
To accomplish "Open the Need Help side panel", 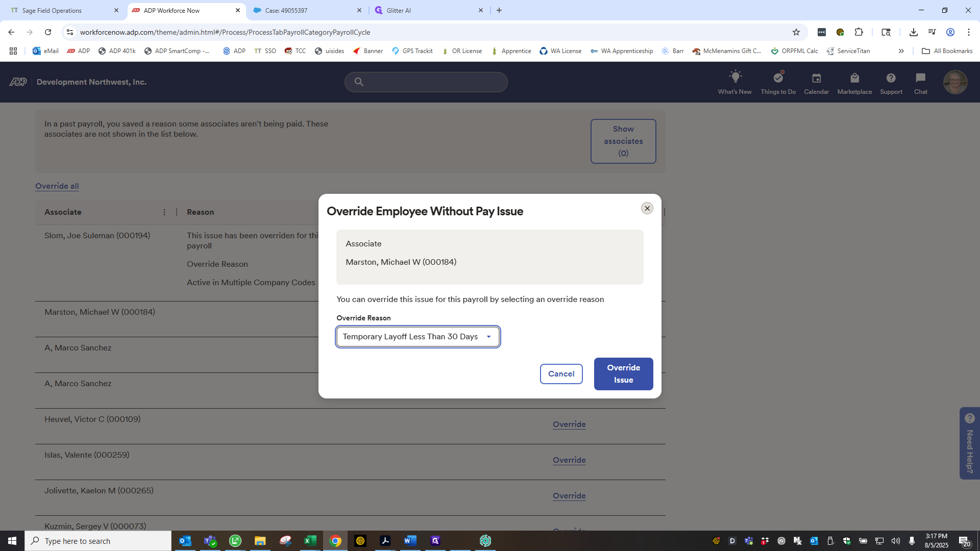I will [969, 443].
